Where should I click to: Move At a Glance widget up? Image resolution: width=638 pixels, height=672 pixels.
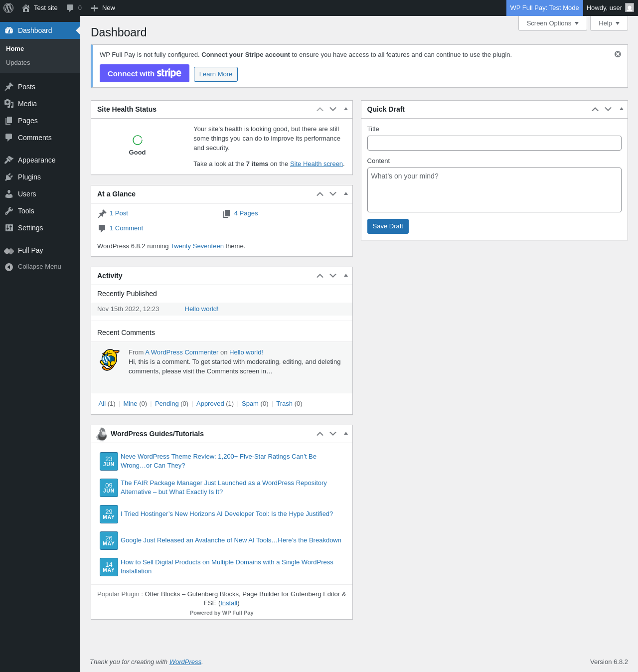(320, 194)
